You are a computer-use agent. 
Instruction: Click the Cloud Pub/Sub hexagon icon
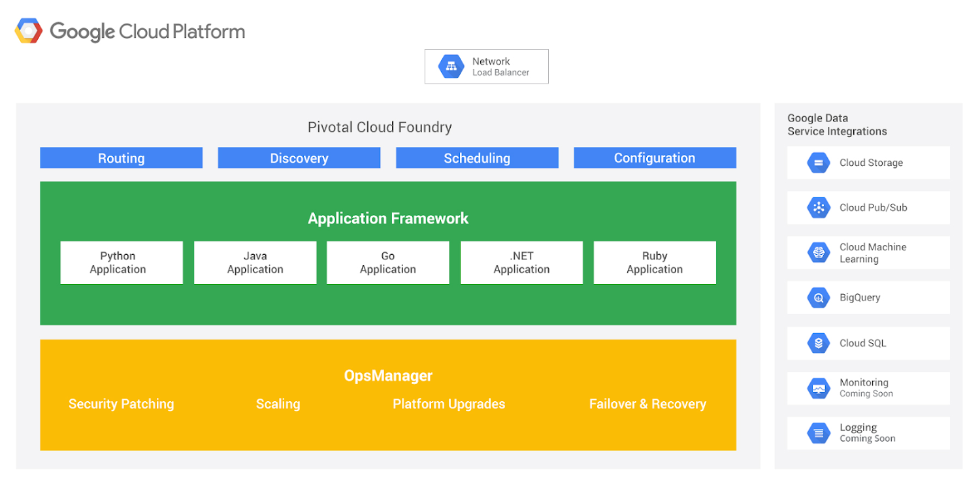(818, 208)
